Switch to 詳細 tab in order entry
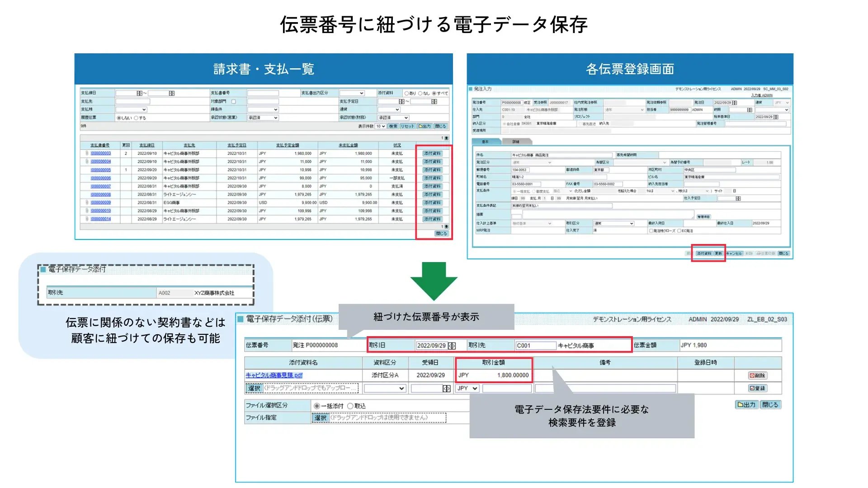Viewport: 868px width, 488px height. coord(516,142)
